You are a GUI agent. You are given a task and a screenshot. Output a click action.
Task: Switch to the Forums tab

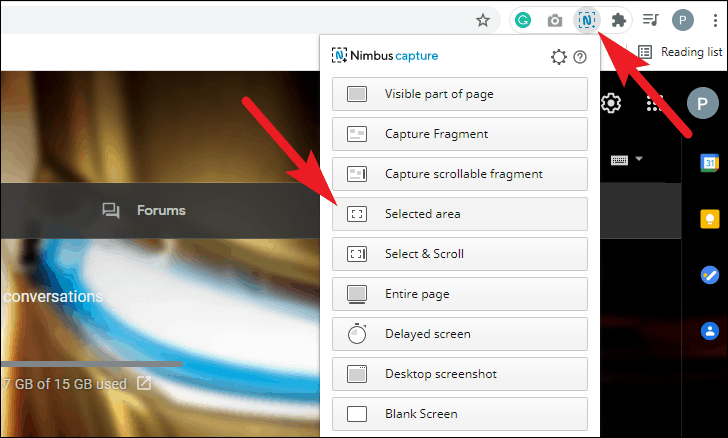coord(144,210)
